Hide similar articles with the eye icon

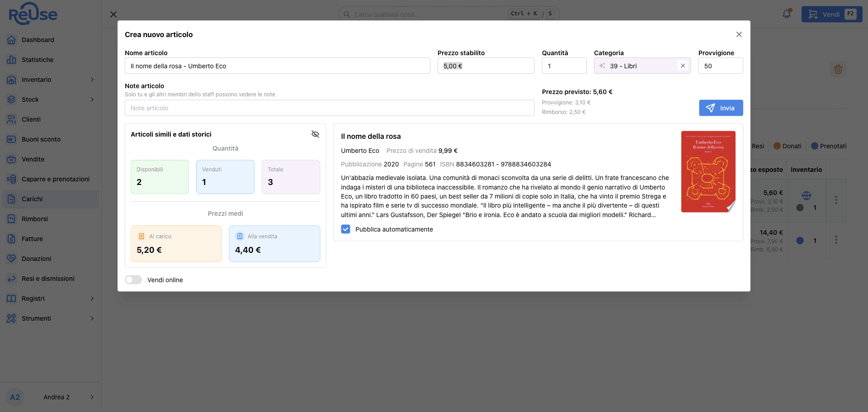pos(315,134)
